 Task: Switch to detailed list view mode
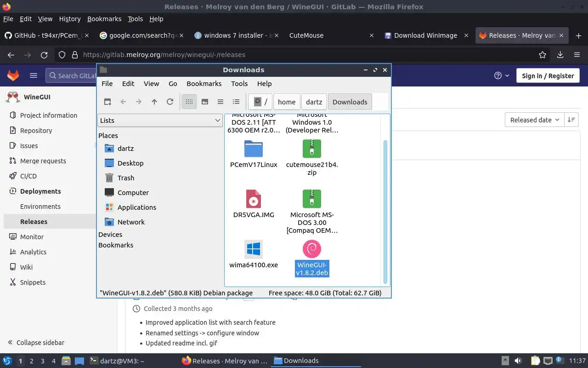pos(236,102)
